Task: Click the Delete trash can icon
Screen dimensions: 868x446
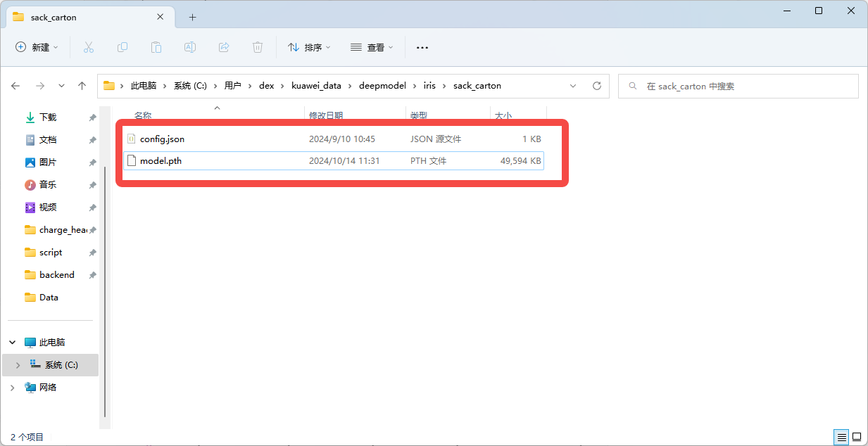Action: (x=258, y=47)
